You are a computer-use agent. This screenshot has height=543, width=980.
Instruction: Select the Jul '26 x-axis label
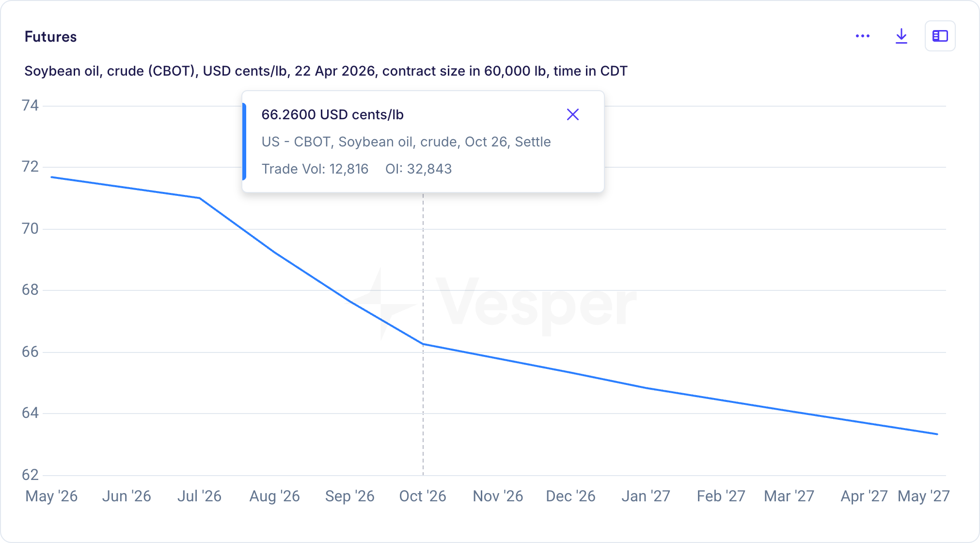click(199, 496)
